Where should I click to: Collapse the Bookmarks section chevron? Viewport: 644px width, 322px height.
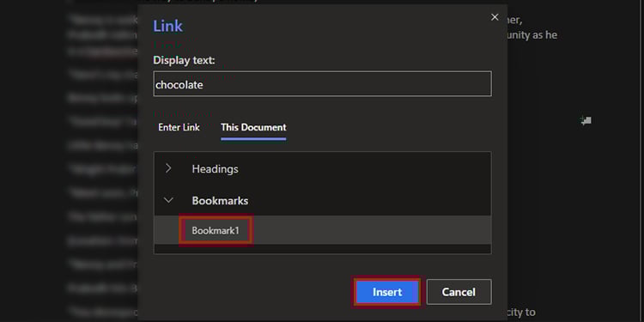(x=168, y=200)
